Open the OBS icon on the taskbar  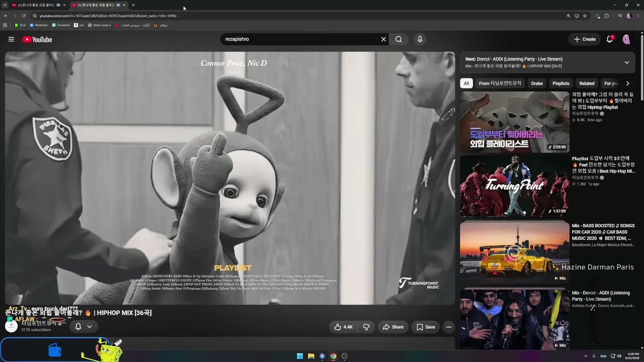[x=344, y=356]
